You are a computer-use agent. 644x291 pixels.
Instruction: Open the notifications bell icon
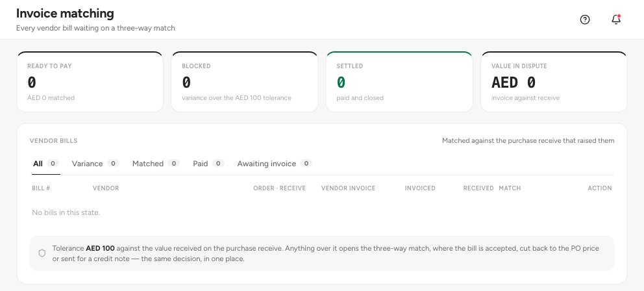[615, 19]
